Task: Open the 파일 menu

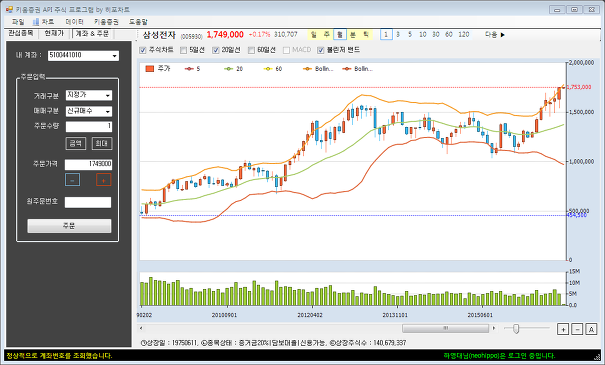Action: [x=18, y=22]
